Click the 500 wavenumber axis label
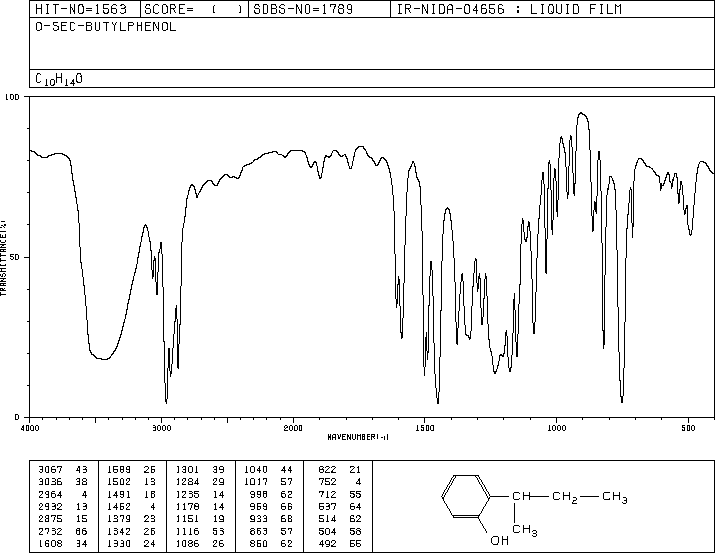The width and height of the screenshot is (715, 553). tap(688, 428)
